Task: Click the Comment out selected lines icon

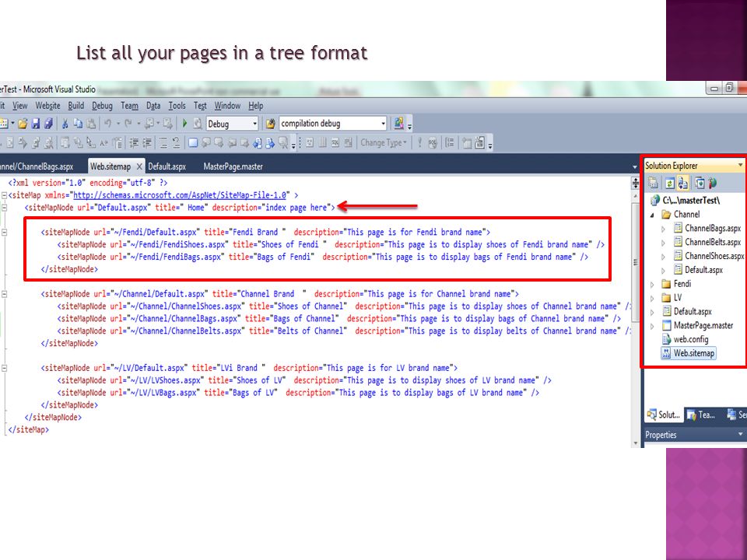Action: coord(163,142)
